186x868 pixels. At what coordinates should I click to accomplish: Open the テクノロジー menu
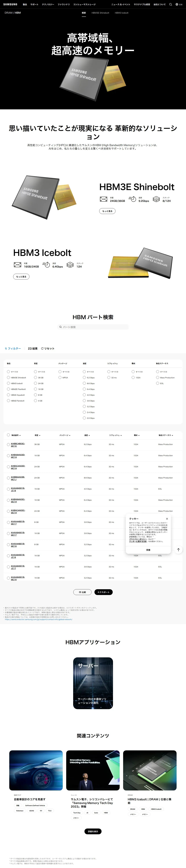48,4
